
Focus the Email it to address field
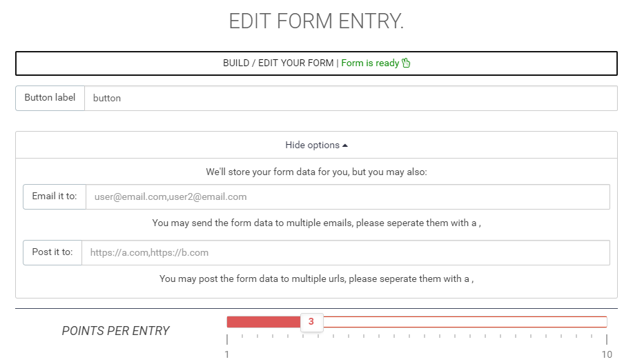click(348, 196)
